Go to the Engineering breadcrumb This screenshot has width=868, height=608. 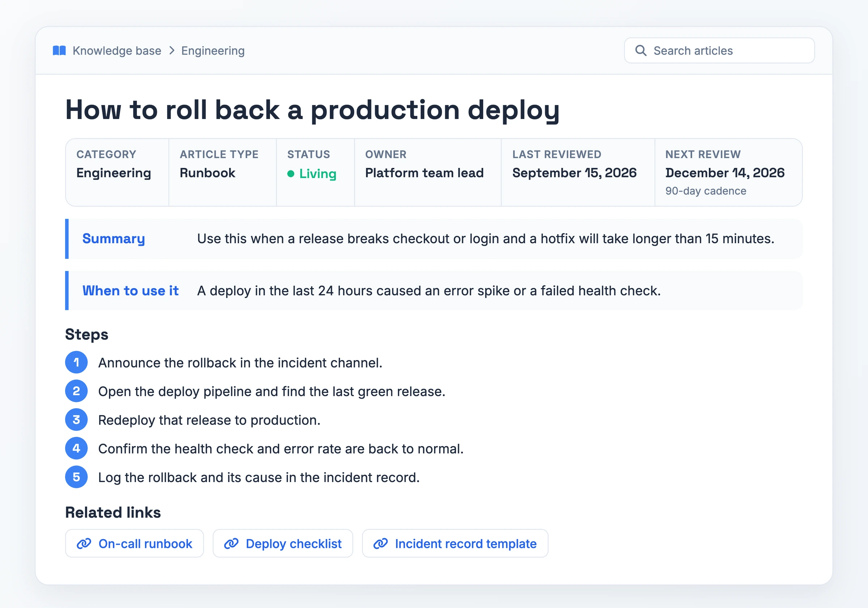(x=213, y=51)
